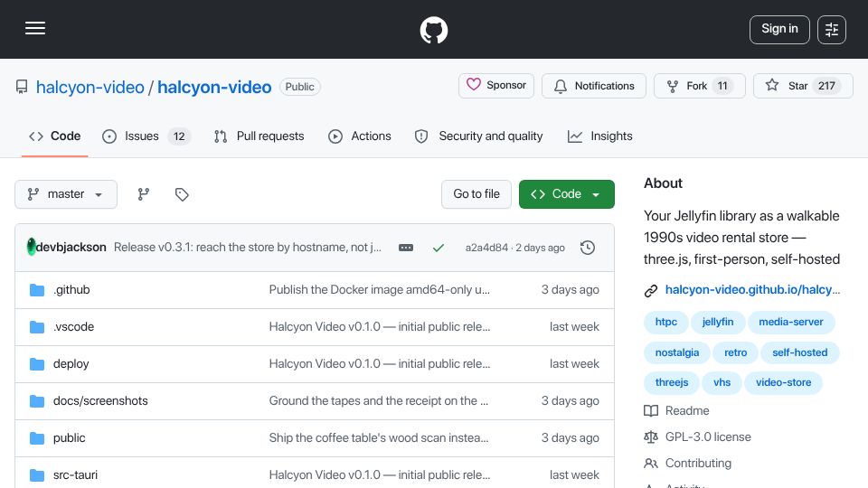
Task: Open appearance settings sliders icon
Action: click(x=832, y=29)
